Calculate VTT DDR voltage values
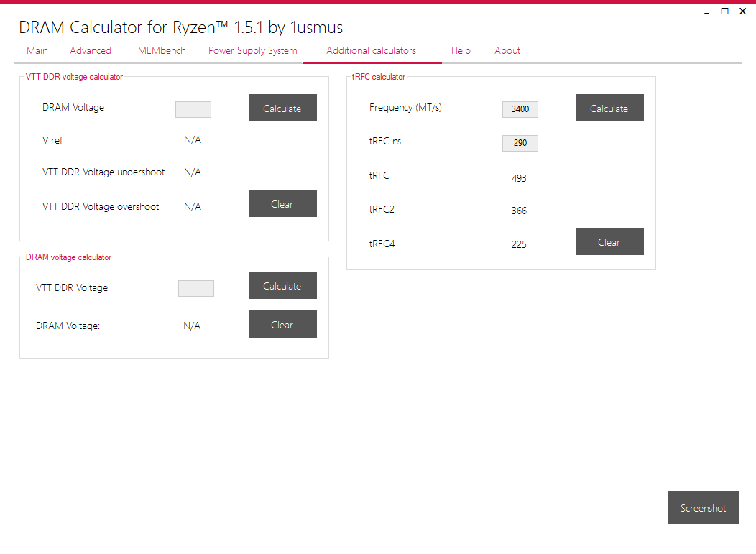Screen dimensions: 756x554 (282, 108)
